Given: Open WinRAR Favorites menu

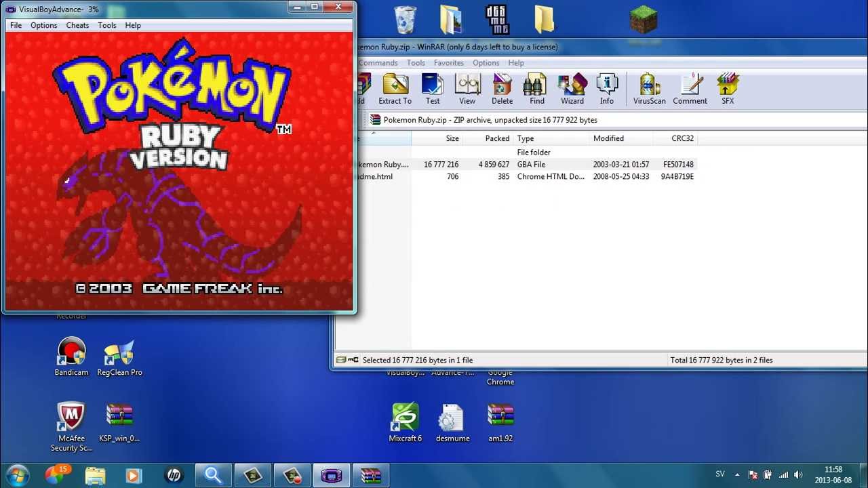Looking at the screenshot, I should [x=449, y=63].
